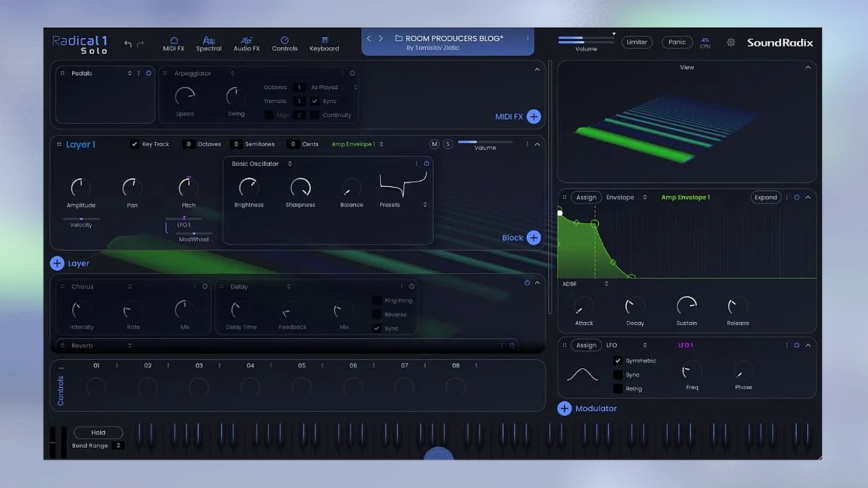Collapse the View panel chevron

coord(808,68)
